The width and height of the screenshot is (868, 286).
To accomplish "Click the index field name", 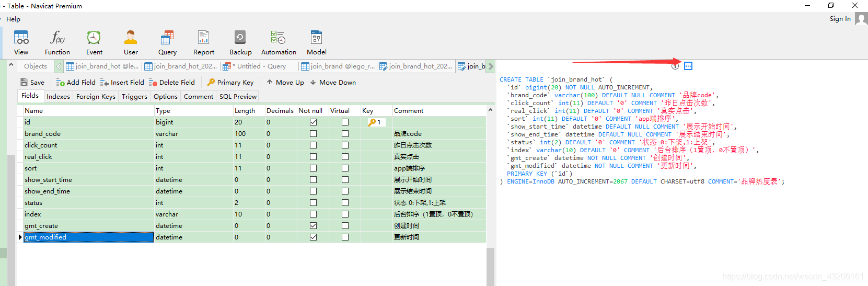I will (32, 214).
